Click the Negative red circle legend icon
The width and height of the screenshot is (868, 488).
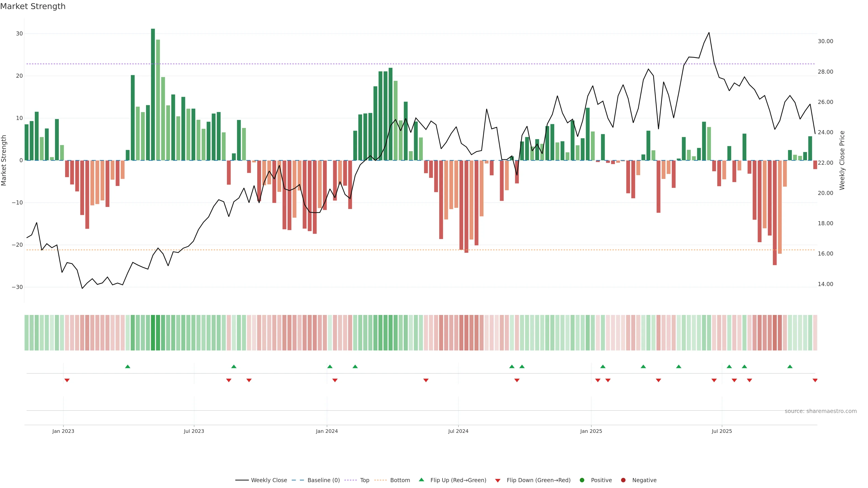tap(623, 480)
